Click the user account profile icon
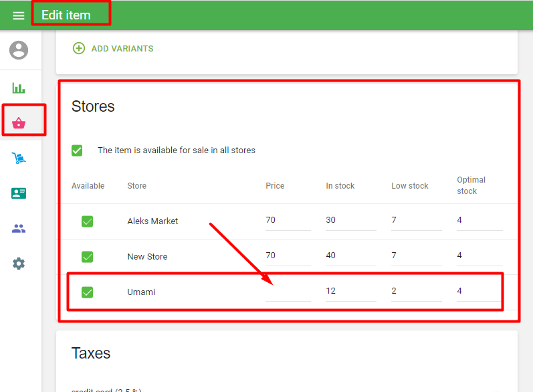 click(x=19, y=50)
